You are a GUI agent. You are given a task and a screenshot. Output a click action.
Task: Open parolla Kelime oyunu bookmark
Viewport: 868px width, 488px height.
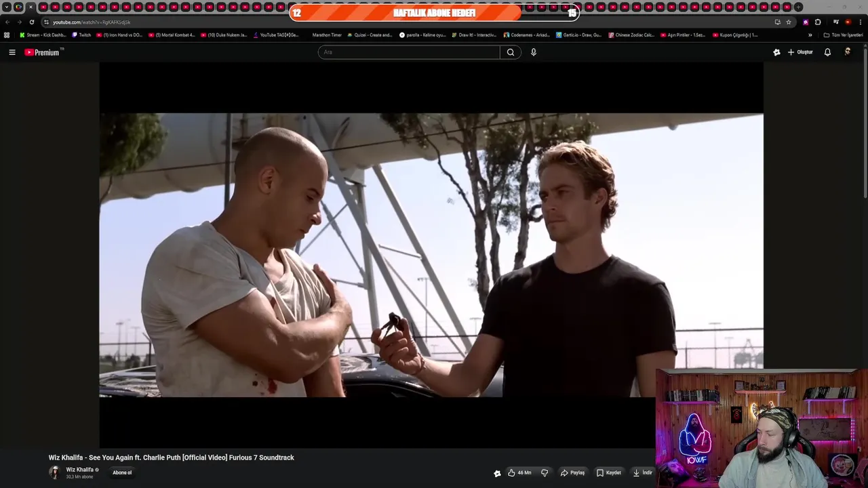click(x=422, y=35)
